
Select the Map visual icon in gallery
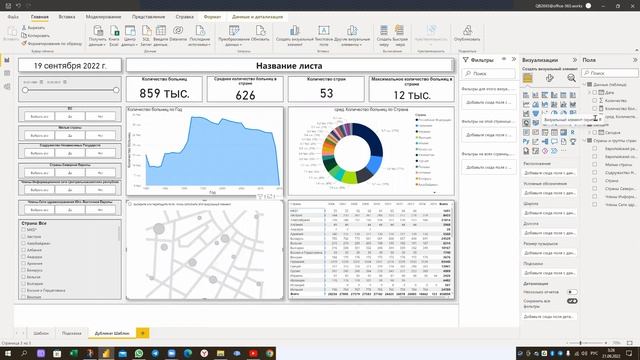[x=526, y=123]
